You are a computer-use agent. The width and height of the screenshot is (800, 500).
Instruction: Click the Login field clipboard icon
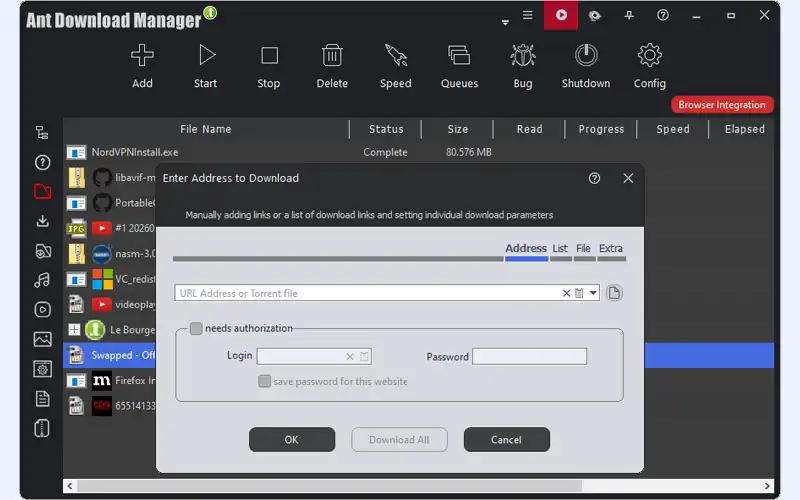coord(364,356)
